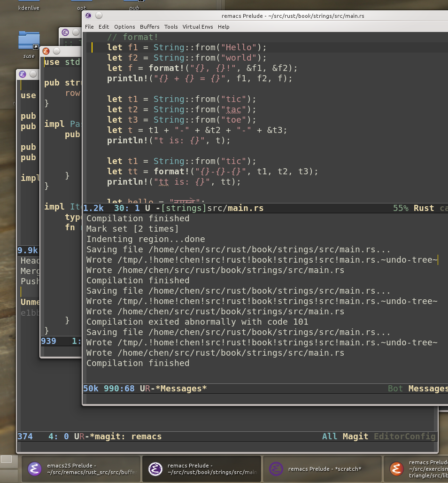Click the *scratch* taskbar Emacs icon

click(276, 469)
